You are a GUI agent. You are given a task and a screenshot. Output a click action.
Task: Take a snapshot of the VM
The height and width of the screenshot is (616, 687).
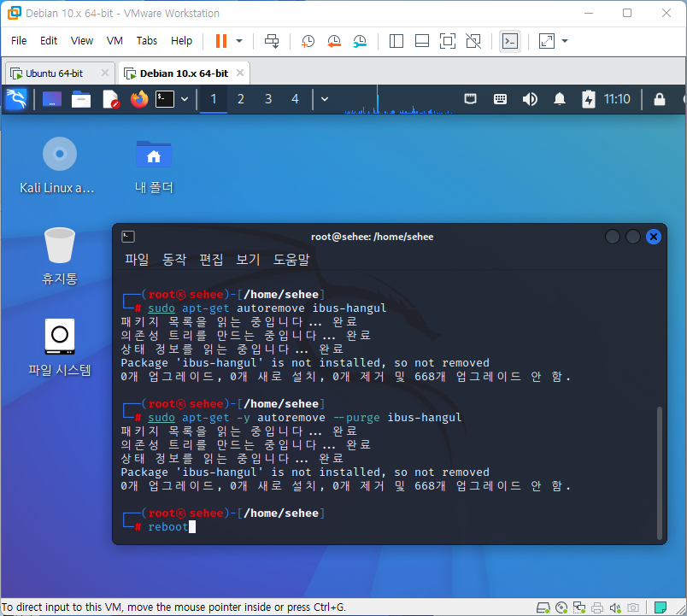tap(308, 41)
